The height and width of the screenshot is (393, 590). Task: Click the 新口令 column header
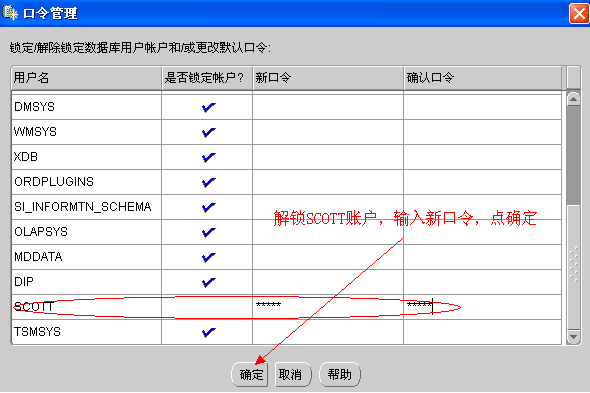pyautogui.click(x=328, y=78)
